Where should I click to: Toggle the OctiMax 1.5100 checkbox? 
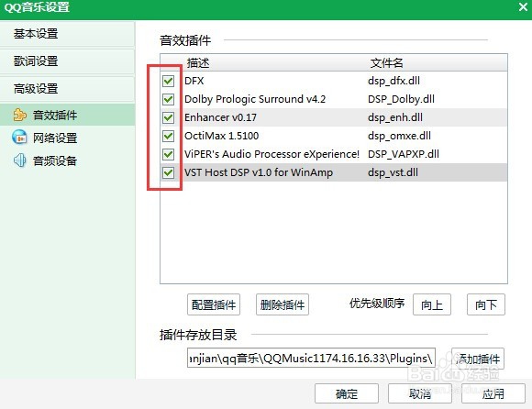168,136
